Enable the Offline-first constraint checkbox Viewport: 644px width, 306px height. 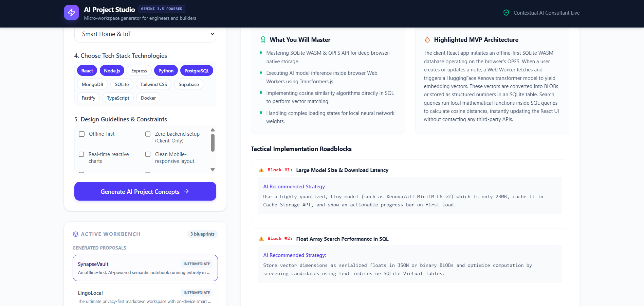tap(82, 134)
